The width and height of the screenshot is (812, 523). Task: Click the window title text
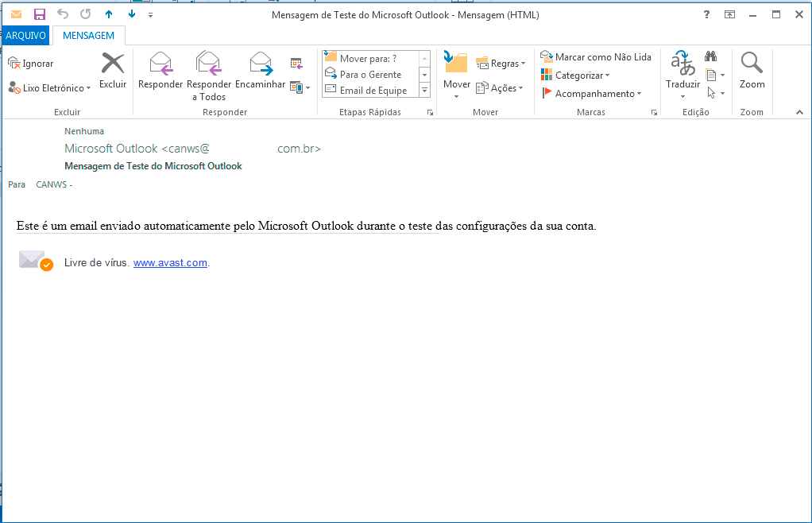pos(405,15)
